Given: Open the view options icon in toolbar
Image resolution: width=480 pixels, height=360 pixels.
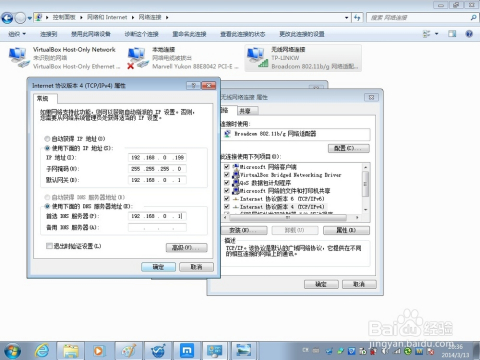Looking at the screenshot, I should (427, 34).
